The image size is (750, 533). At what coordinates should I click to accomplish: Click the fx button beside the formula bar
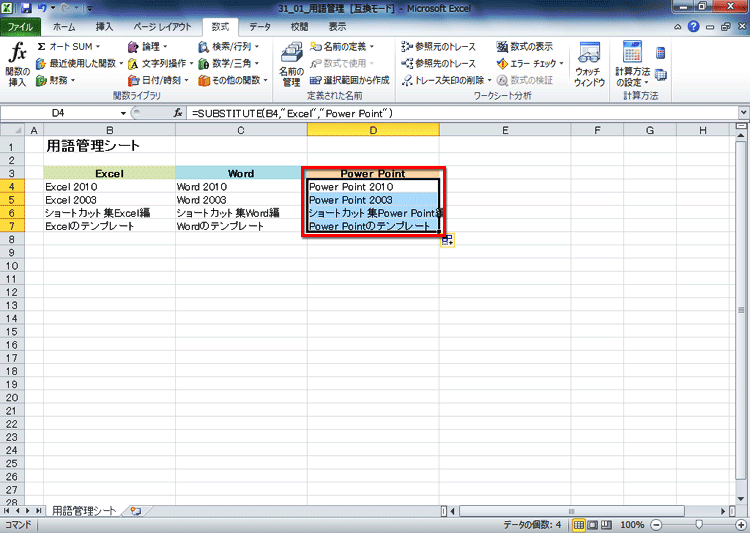pyautogui.click(x=178, y=113)
